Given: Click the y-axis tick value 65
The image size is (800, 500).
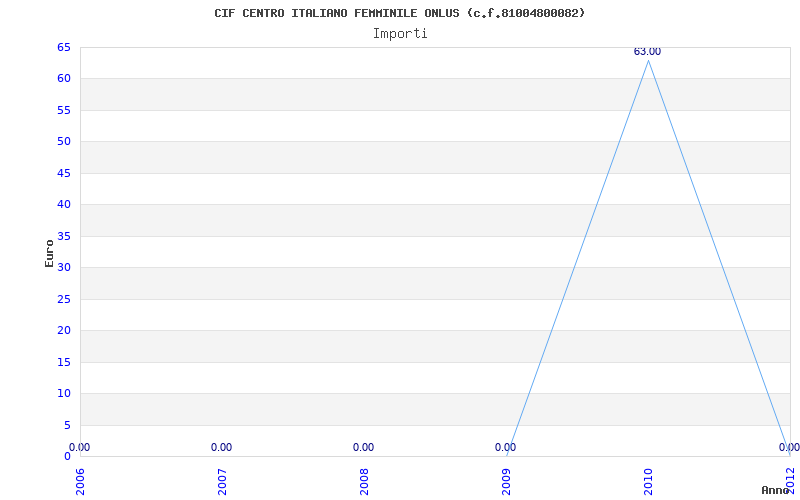Looking at the screenshot, I should tap(64, 47).
